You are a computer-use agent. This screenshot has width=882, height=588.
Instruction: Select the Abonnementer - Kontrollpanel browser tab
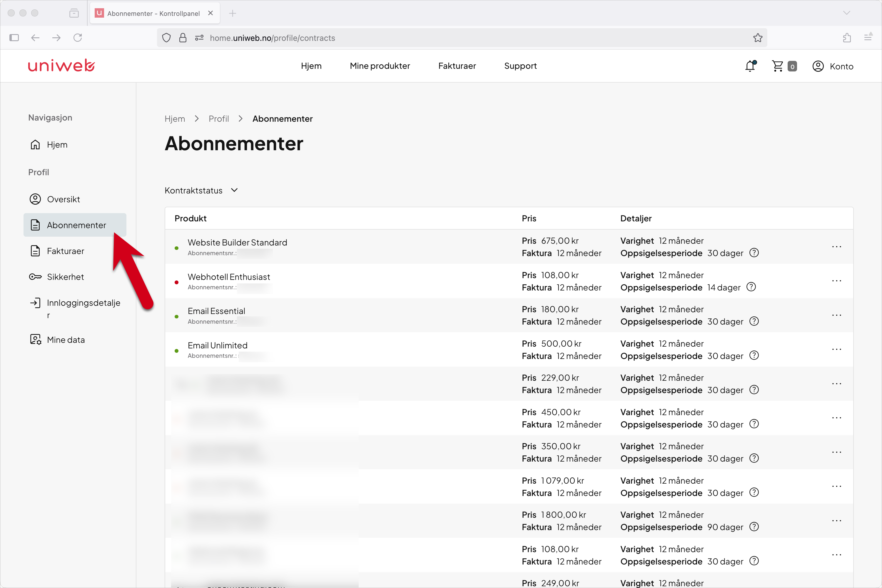click(x=155, y=13)
